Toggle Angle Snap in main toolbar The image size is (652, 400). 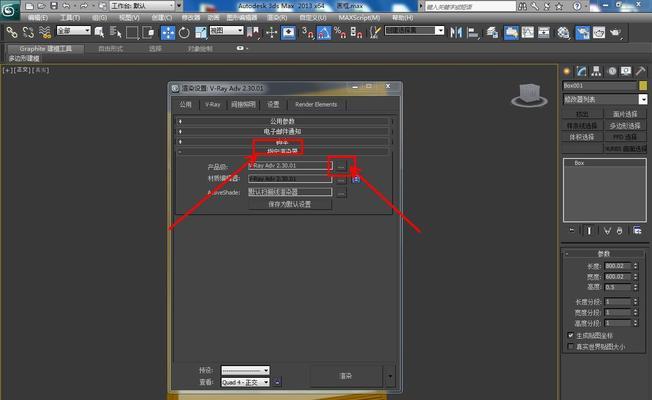point(324,32)
